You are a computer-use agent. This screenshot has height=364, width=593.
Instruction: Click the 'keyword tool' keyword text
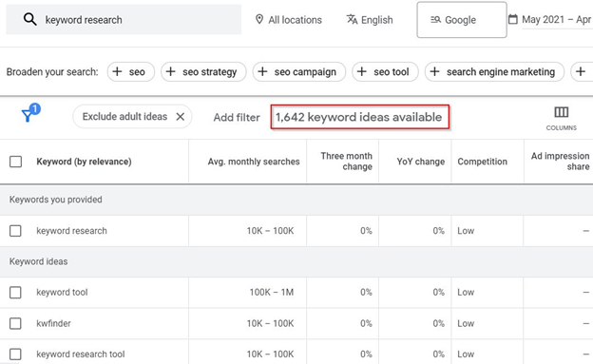[62, 292]
